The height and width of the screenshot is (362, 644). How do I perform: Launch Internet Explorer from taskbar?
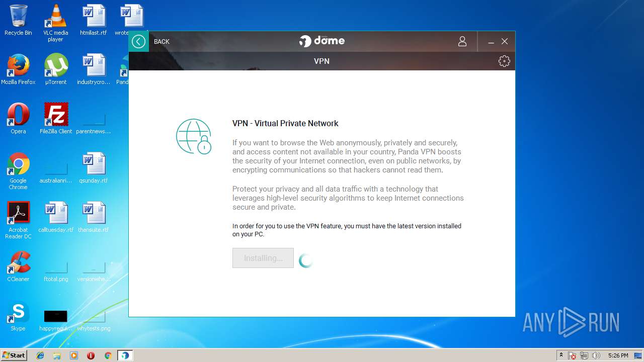click(x=40, y=355)
